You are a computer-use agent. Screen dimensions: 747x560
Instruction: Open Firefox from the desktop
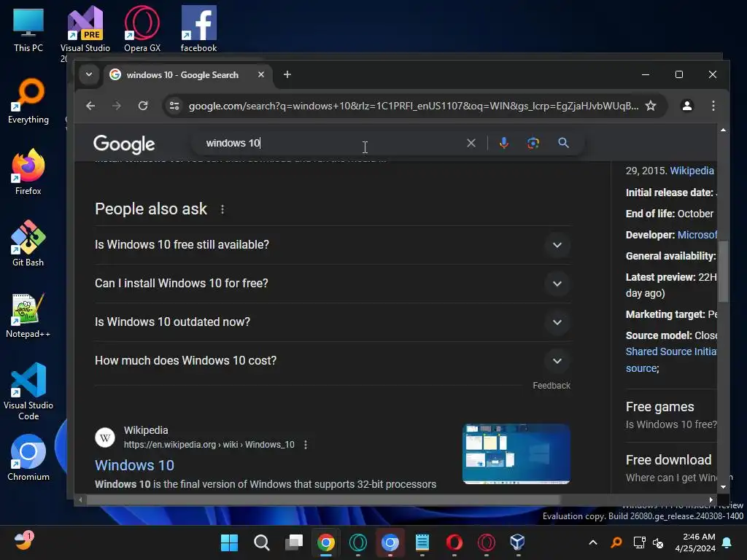click(28, 172)
